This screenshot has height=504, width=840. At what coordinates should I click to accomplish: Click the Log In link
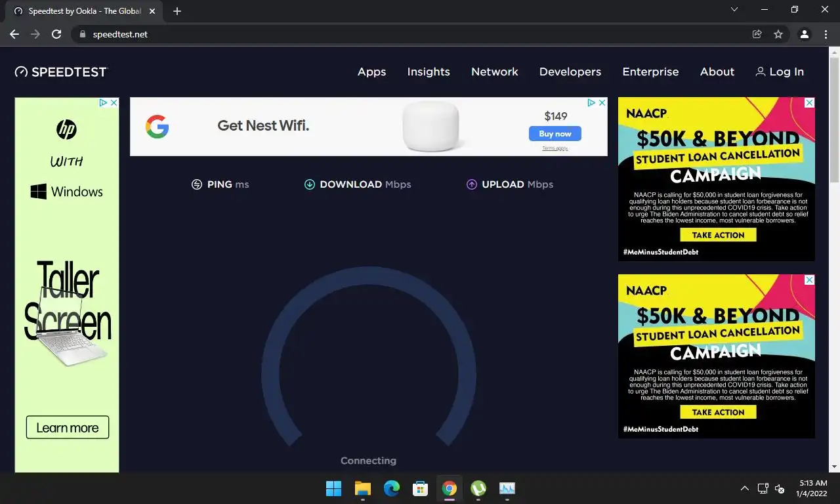pos(780,72)
